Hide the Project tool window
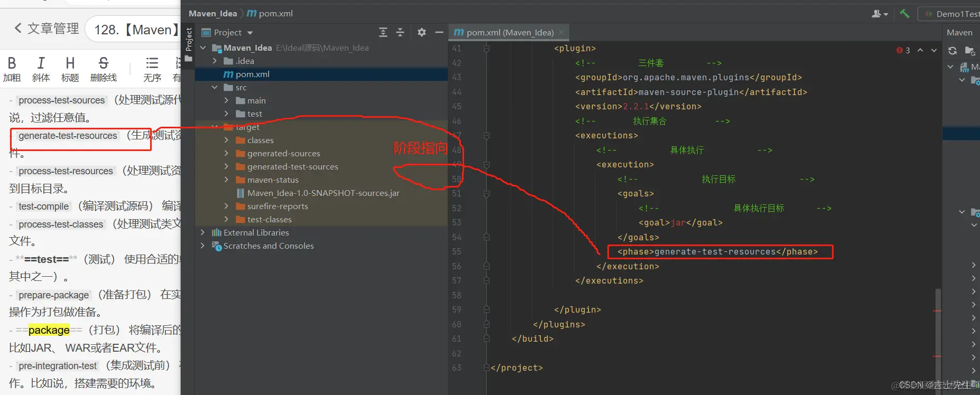Image resolution: width=980 pixels, height=395 pixels. [439, 33]
